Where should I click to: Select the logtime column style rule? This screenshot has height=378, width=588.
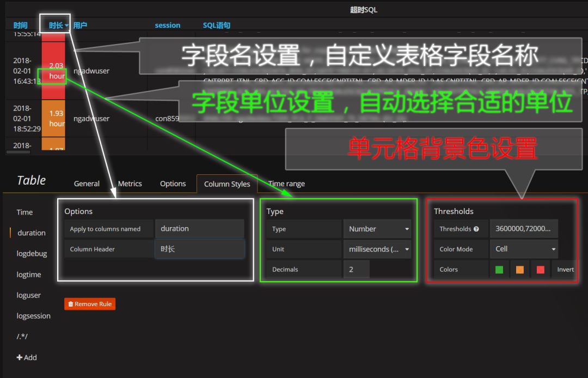[29, 275]
